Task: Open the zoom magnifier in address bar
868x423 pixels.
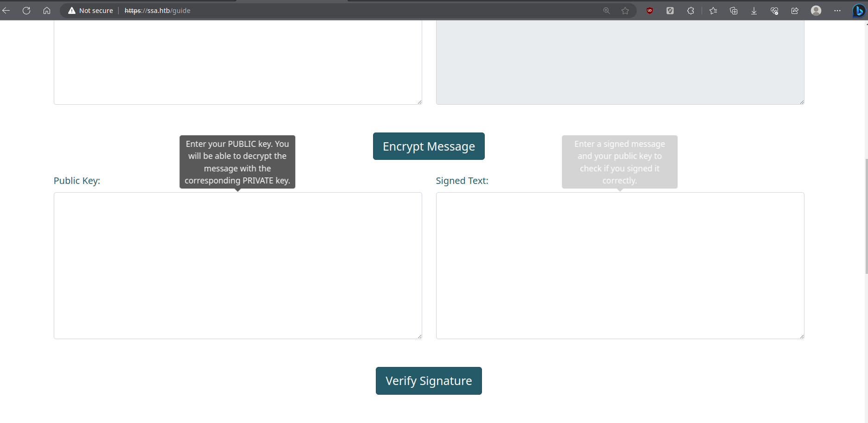Action: point(607,11)
